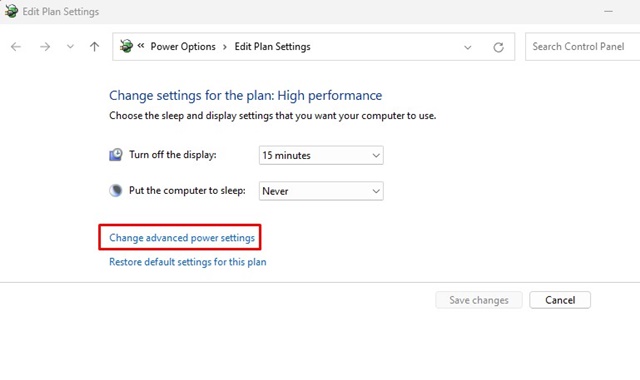The image size is (640, 380).
Task: Click the breadcrumb arrow after Power Options
Action: click(x=224, y=47)
